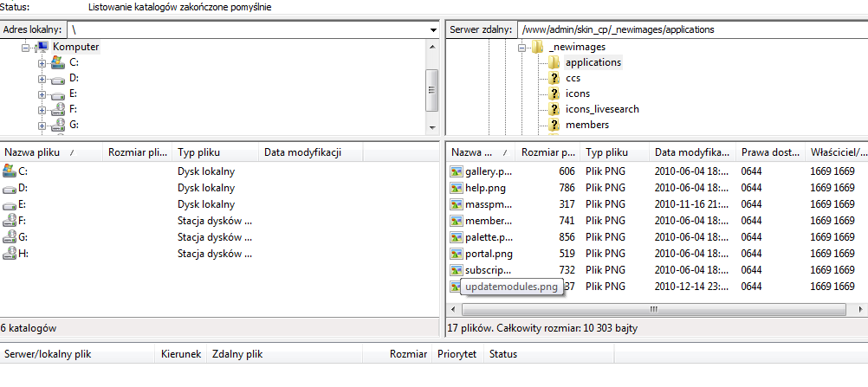868x387 pixels.
Task: Click the F: drive icon in local tree
Action: point(57,109)
